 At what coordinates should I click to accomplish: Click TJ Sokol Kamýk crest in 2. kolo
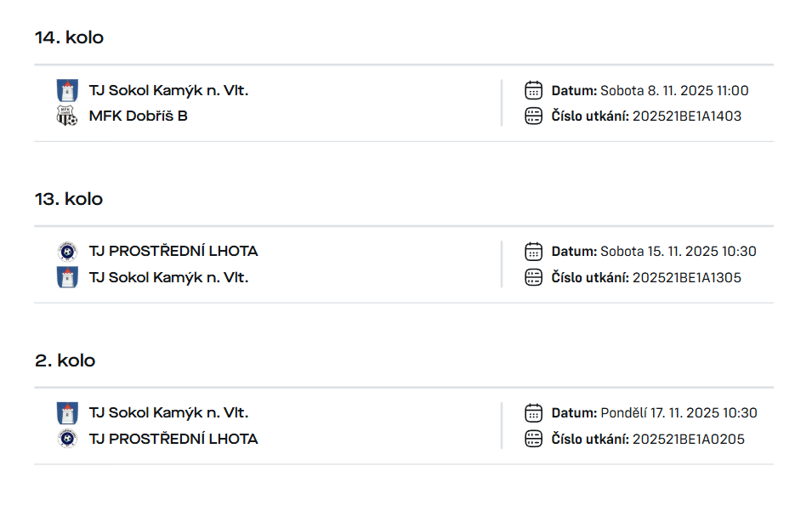(67, 413)
